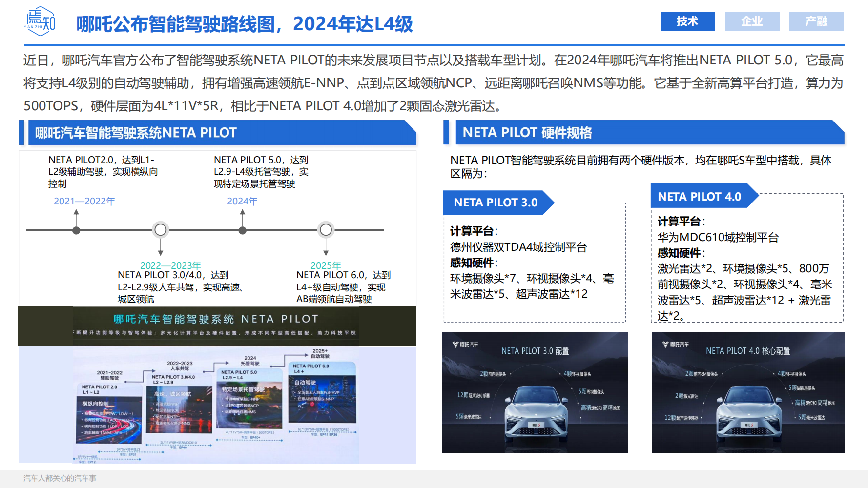This screenshot has width=868, height=488.
Task: Click the NETA PILOT 4.0 核心配置 car image
Action: 748,392
